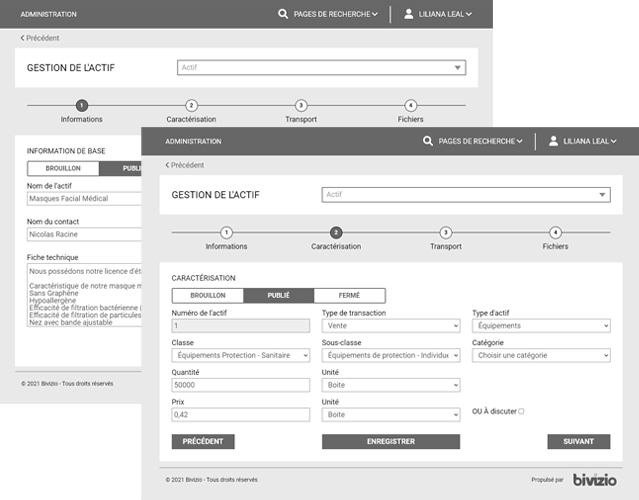Click step 1 Informations circle in front window
The width and height of the screenshot is (639, 500).
pos(226,232)
